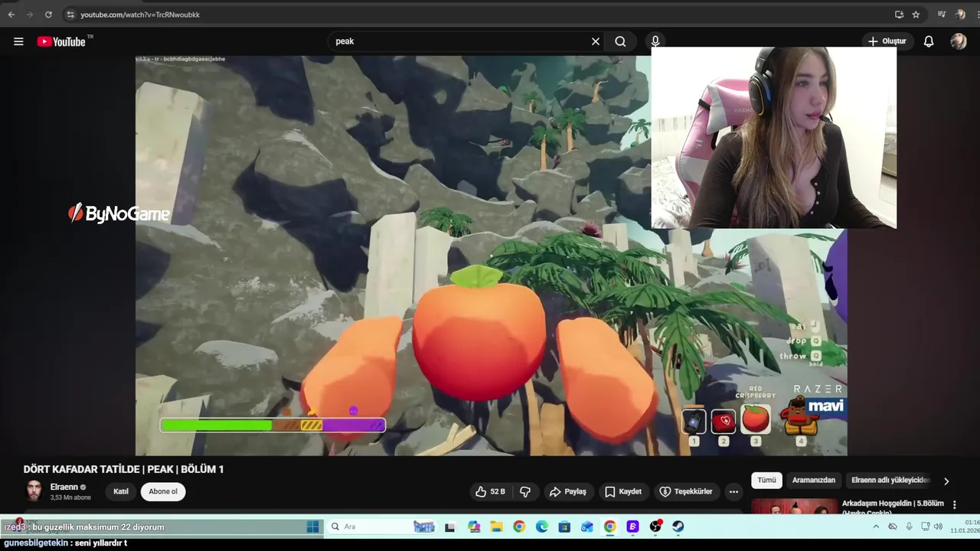The height and width of the screenshot is (551, 980).
Task: Share the video using Paylaş
Action: point(568,491)
